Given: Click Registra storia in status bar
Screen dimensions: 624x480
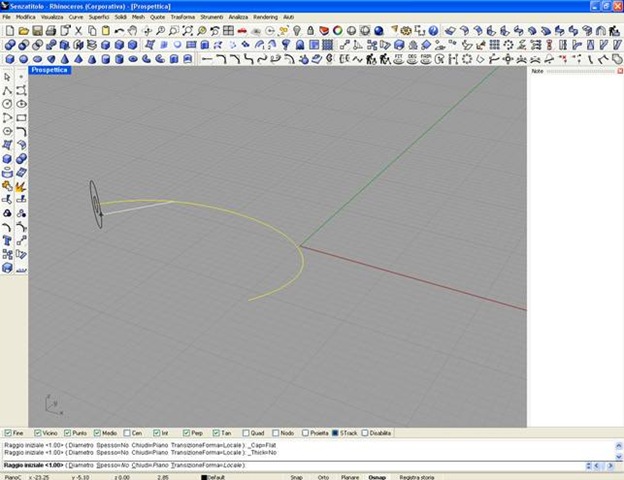Looking at the screenshot, I should (x=419, y=476).
